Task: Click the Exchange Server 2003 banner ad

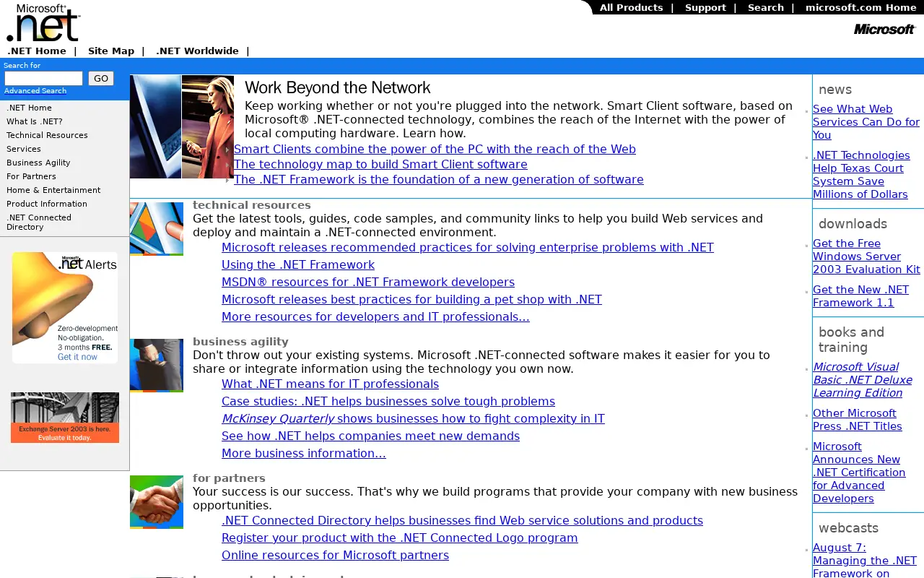Action: (x=65, y=418)
